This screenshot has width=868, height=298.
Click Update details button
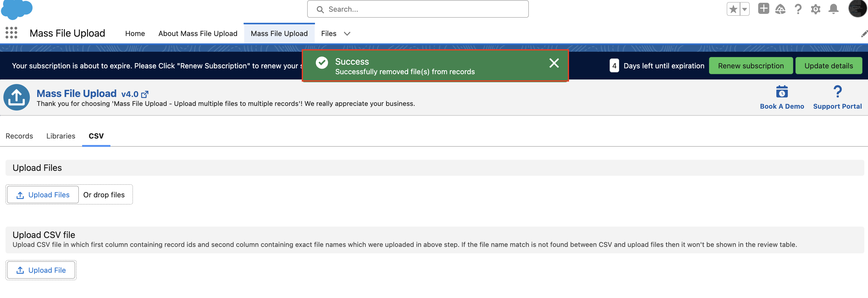829,66
